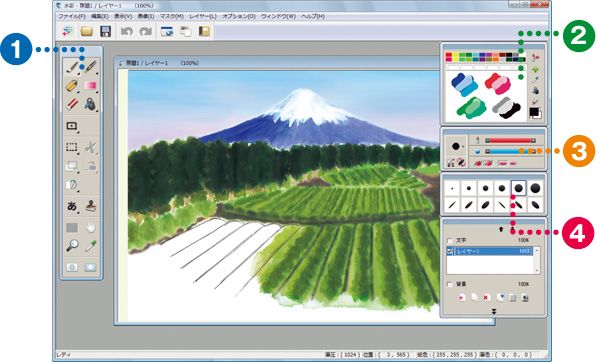The image size is (597, 362).
Task: Collapse the layer panel with double-down arrow
Action: pos(493,311)
